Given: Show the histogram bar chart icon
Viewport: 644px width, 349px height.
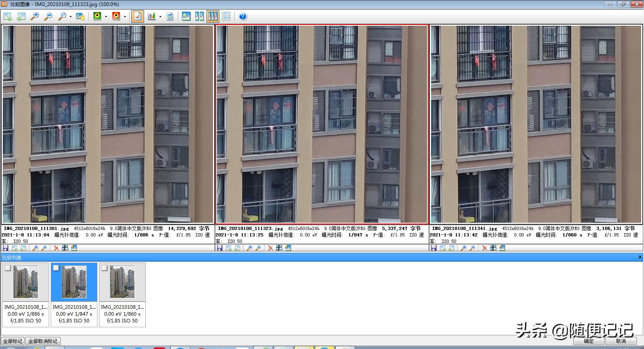Looking at the screenshot, I should click(x=152, y=16).
